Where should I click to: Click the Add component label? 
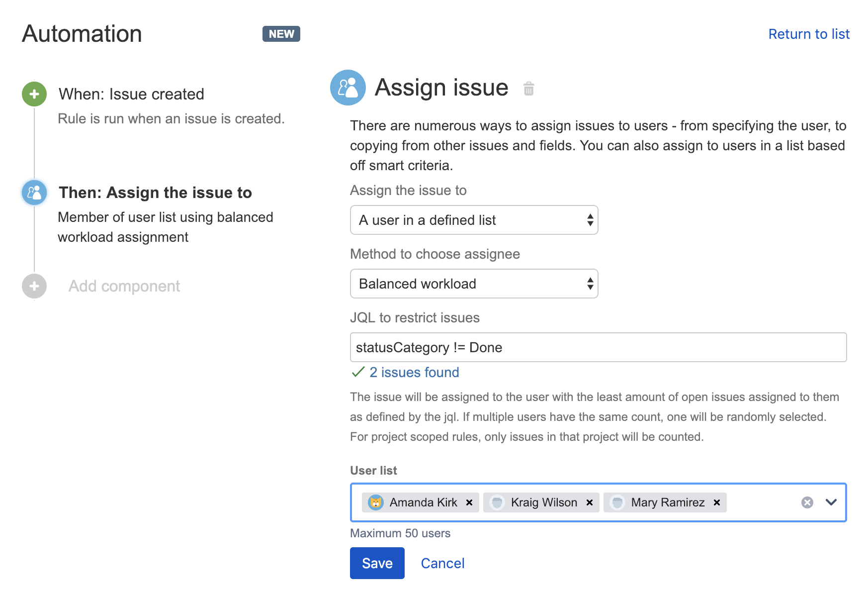(x=124, y=286)
